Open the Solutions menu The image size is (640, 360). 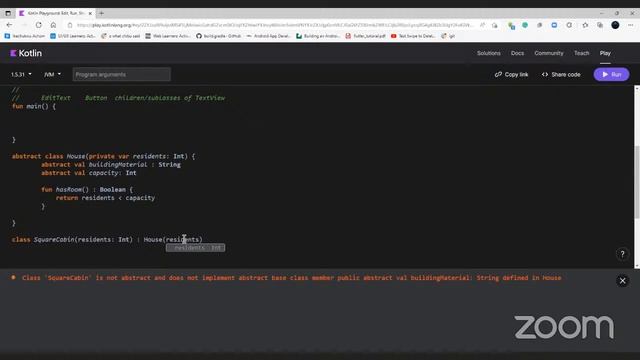[489, 53]
